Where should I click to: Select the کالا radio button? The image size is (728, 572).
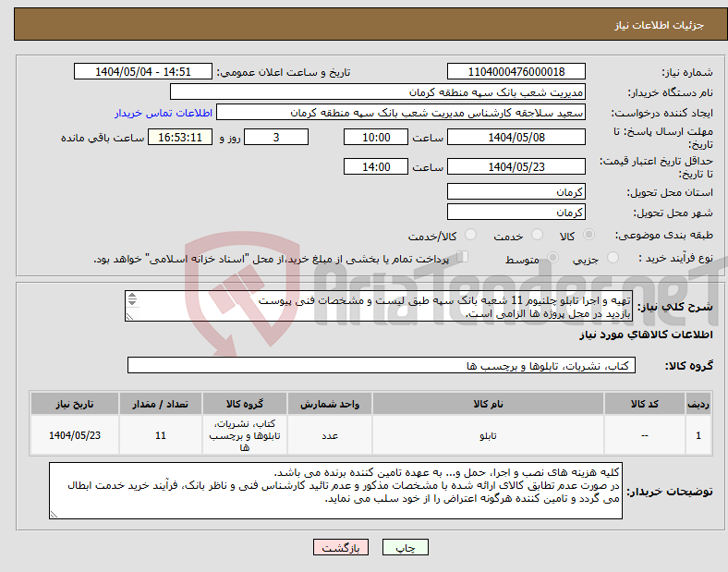(x=588, y=235)
